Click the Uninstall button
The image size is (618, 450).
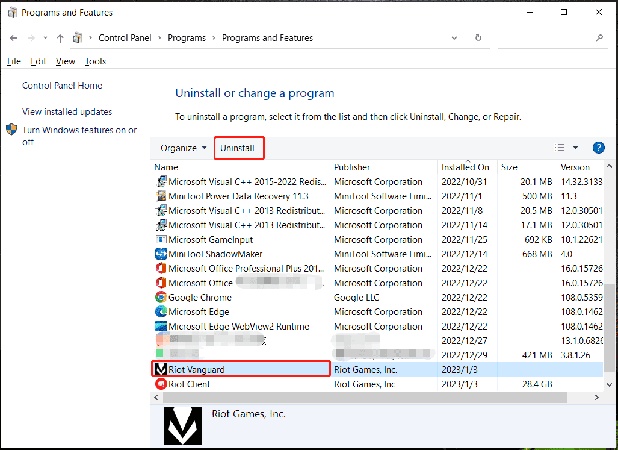point(238,148)
